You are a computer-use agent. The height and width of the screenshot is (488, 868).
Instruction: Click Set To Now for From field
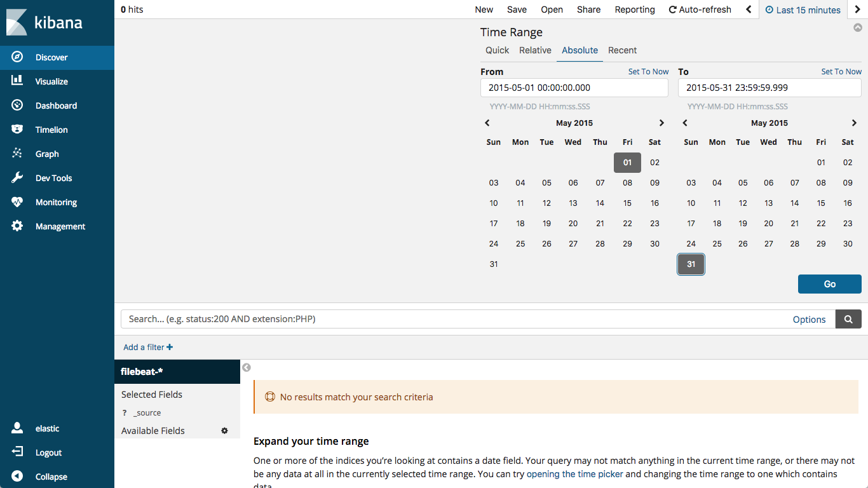coord(648,72)
